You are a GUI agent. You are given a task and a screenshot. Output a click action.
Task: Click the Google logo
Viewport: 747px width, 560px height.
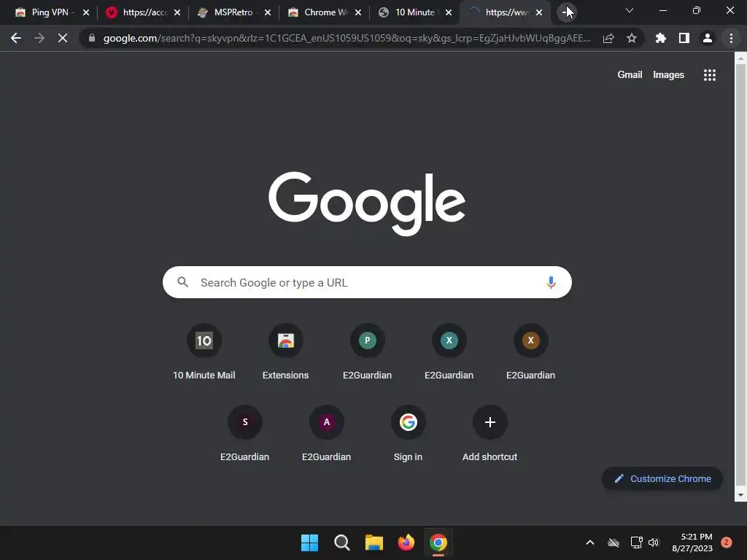point(367,203)
